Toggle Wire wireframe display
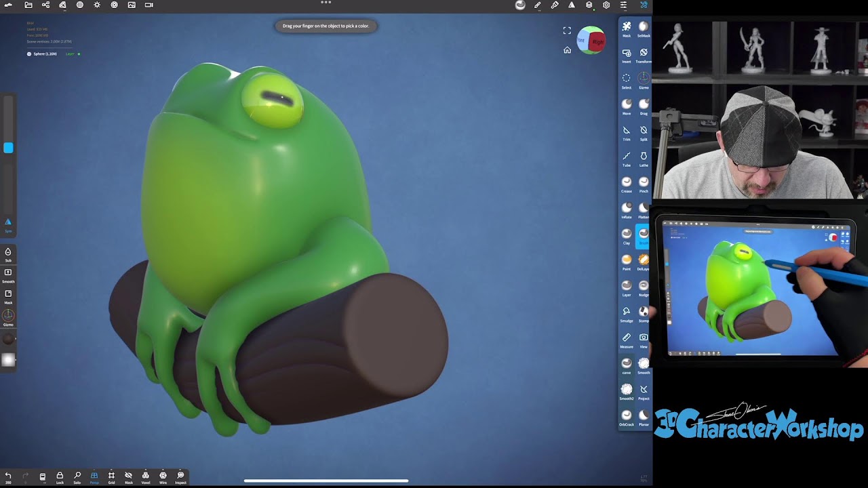Image resolution: width=868 pixels, height=488 pixels. point(163,478)
